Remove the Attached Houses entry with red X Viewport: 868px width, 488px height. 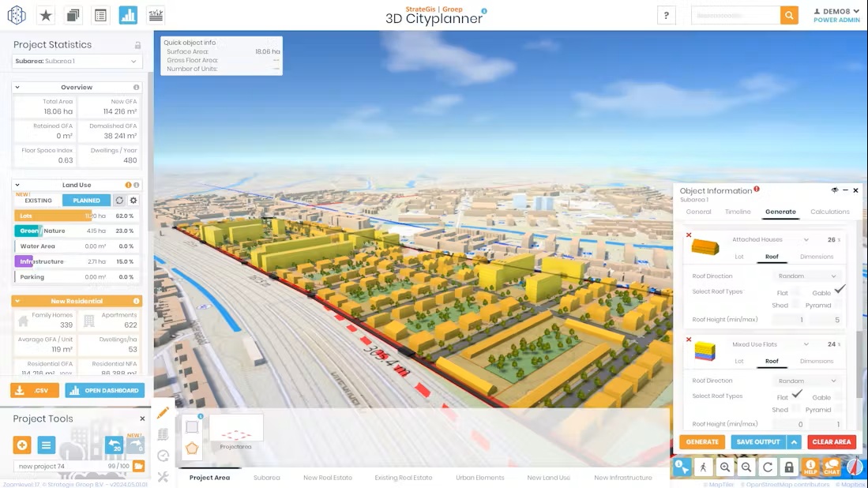689,235
